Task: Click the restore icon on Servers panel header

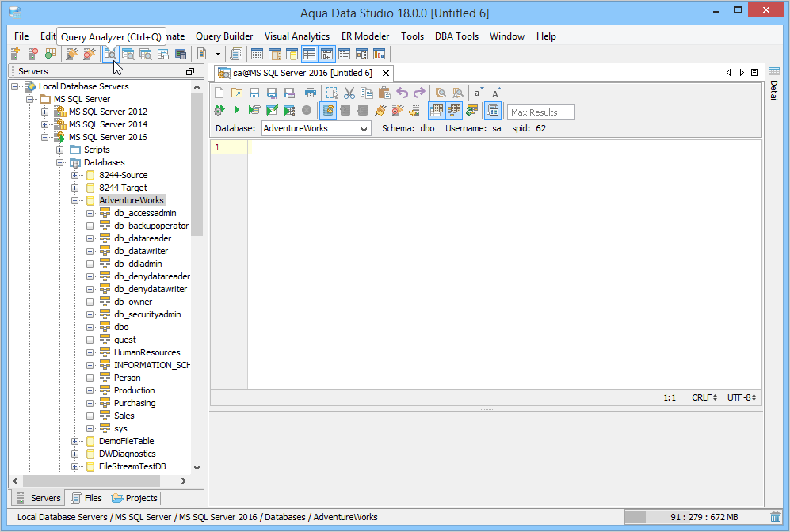Action: click(x=190, y=71)
